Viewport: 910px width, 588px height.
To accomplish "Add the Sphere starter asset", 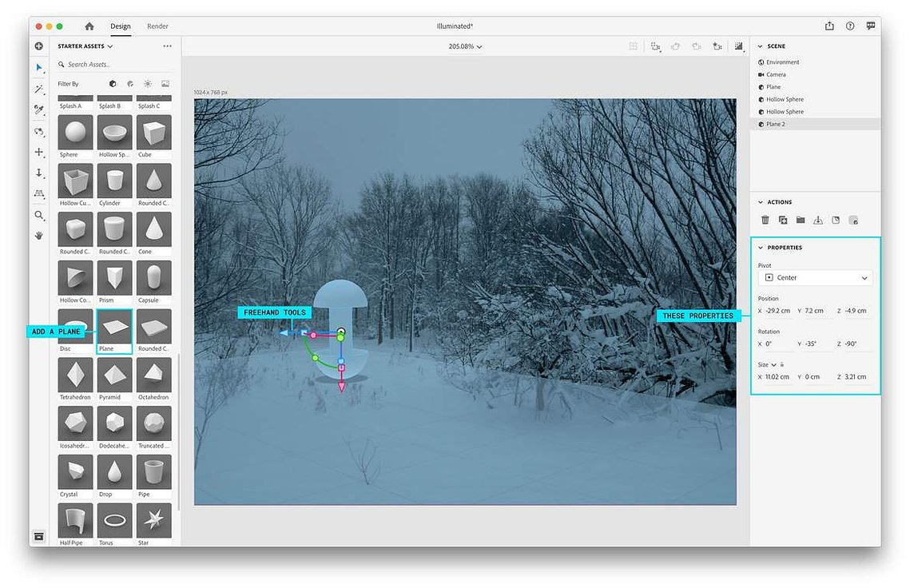I will pyautogui.click(x=75, y=133).
